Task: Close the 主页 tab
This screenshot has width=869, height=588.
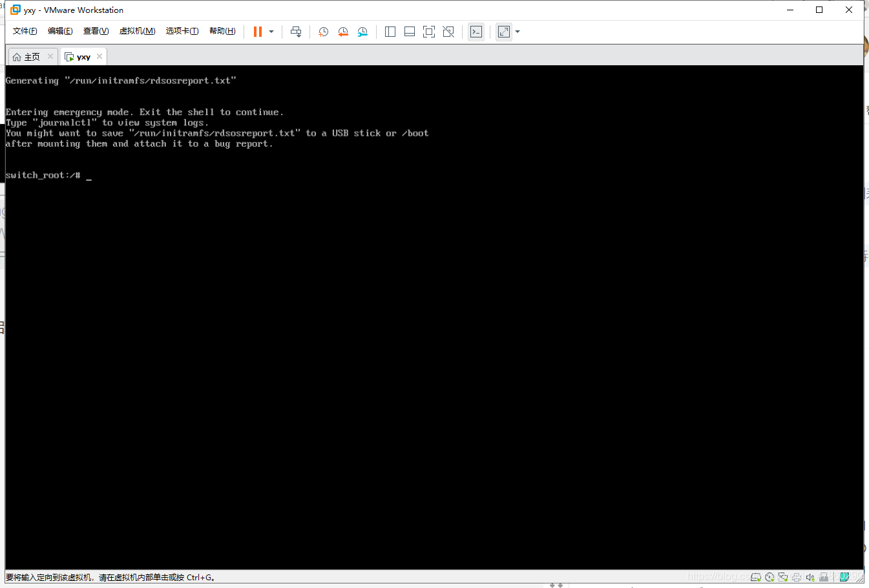Action: 50,56
